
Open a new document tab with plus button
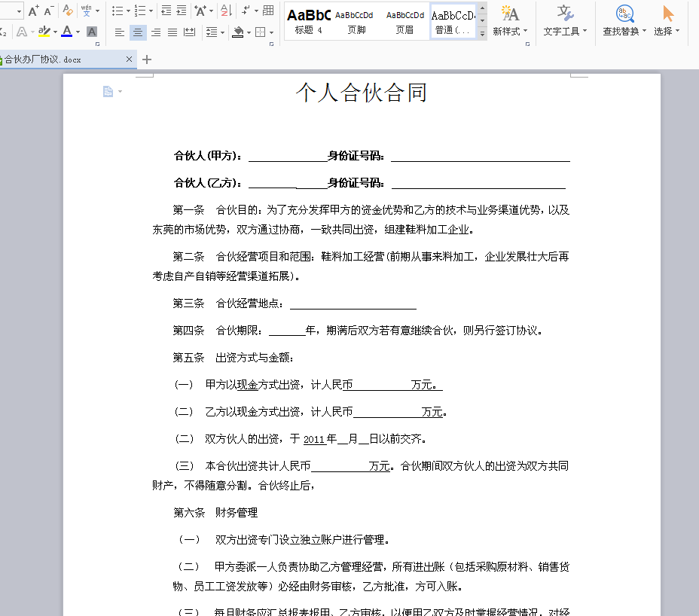[x=146, y=59]
